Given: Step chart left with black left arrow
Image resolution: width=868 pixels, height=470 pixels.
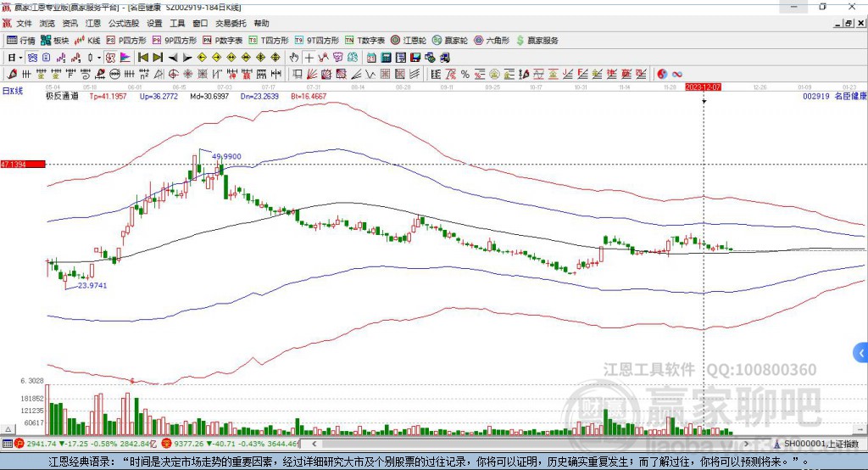Looking at the screenshot, I should 173,57.
